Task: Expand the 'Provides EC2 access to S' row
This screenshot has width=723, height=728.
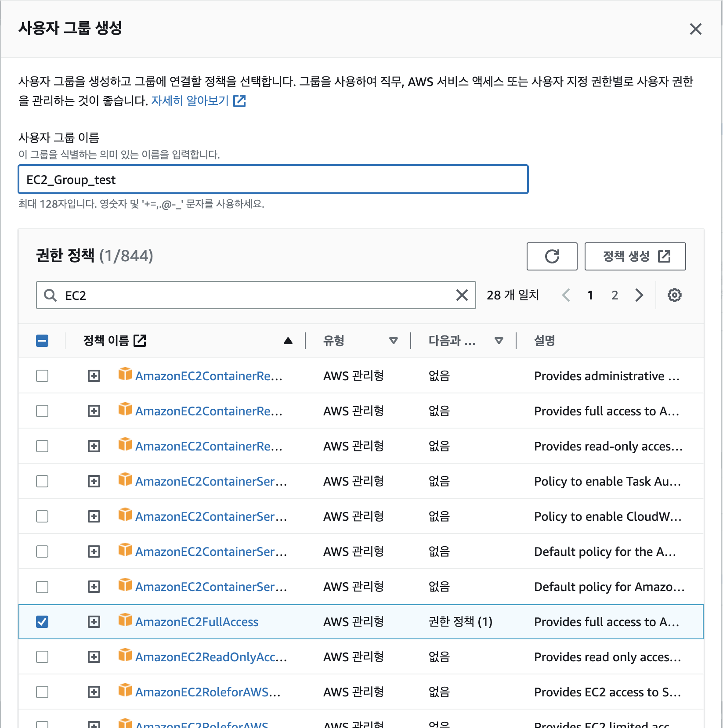Action: [x=94, y=692]
